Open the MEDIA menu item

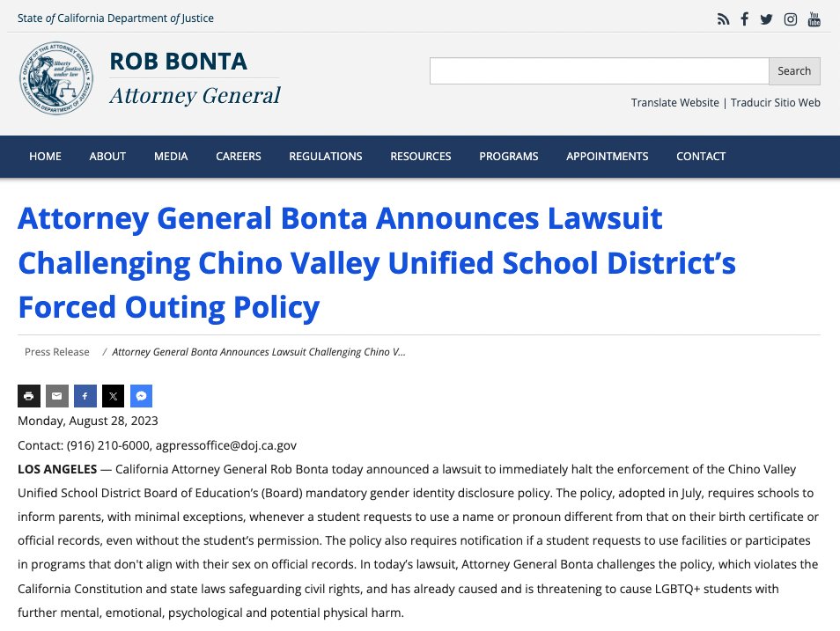point(171,157)
